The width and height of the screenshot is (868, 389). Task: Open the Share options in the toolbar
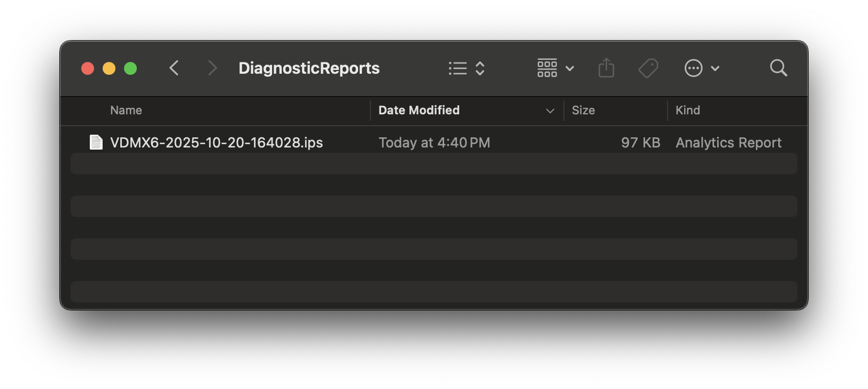607,68
